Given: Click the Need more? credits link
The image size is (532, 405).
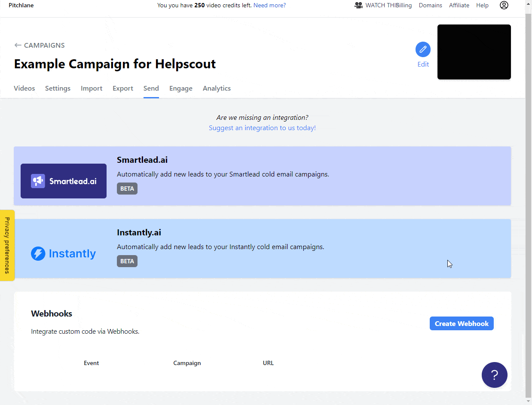Looking at the screenshot, I should [x=269, y=5].
